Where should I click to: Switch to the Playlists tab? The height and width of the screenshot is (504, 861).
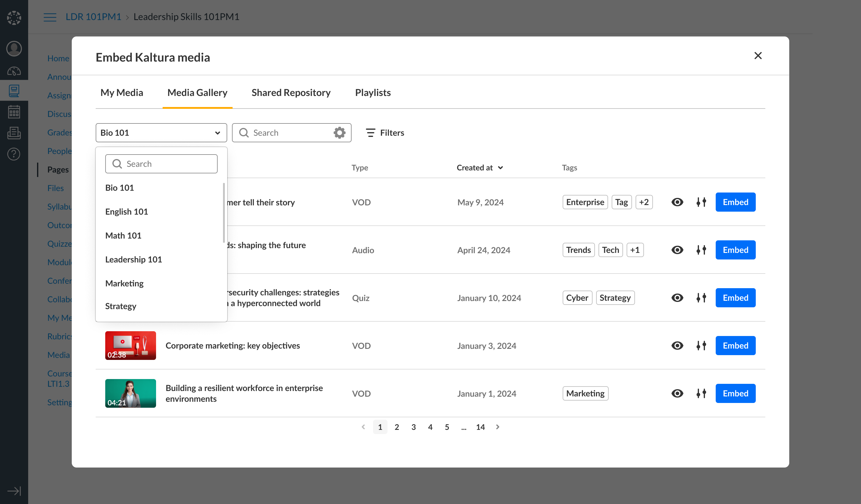[373, 93]
